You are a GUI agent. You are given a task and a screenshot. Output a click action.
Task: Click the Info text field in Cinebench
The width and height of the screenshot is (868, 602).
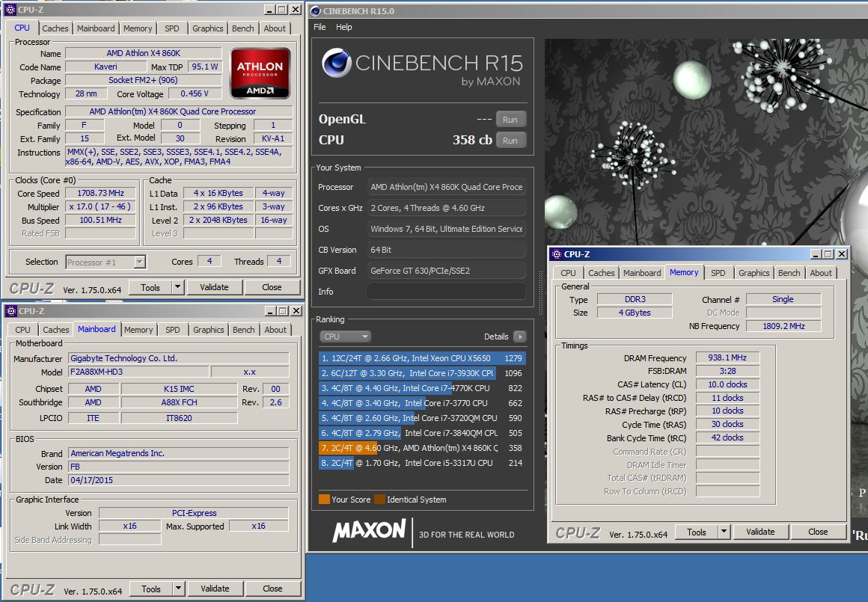(x=446, y=292)
